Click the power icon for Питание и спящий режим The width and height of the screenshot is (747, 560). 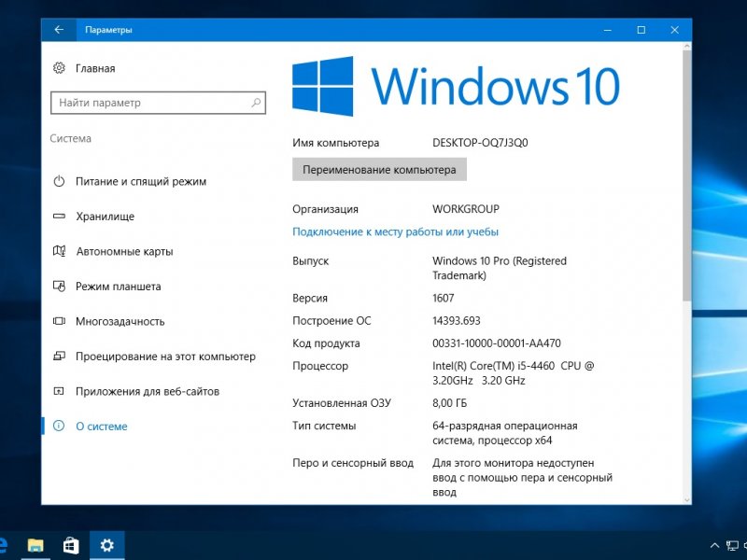[x=59, y=181]
